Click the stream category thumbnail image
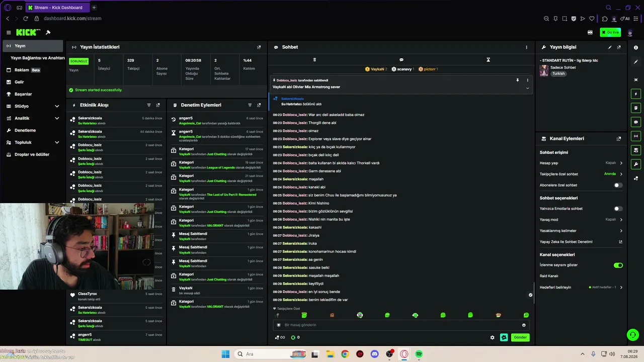Image resolution: width=644 pixels, height=362 pixels. click(544, 70)
